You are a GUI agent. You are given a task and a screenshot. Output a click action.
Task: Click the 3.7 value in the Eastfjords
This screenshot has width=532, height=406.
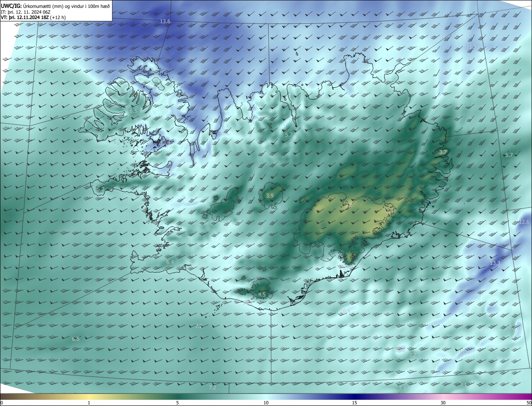coord(443,152)
